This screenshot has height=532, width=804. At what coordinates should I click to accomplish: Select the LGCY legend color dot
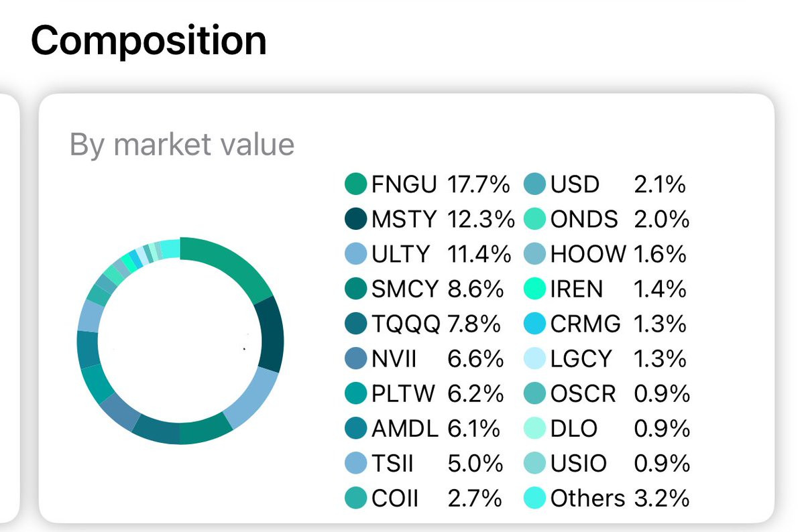click(x=534, y=359)
